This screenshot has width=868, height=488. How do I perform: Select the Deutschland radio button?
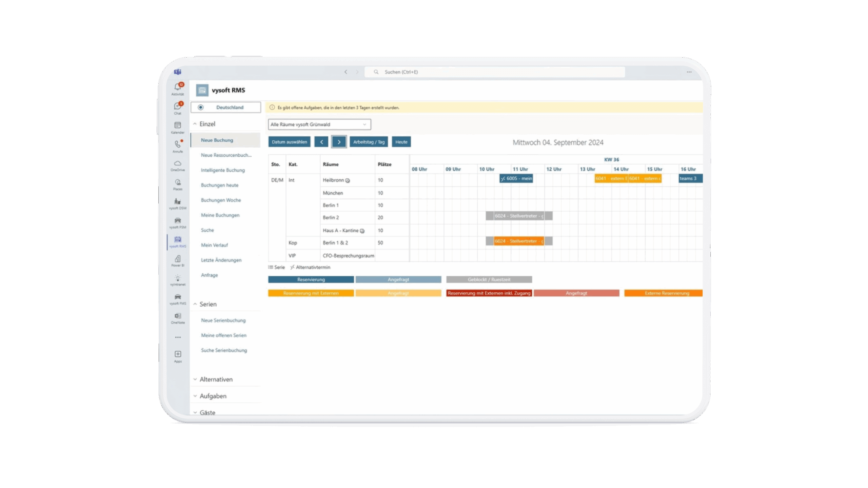tap(201, 107)
